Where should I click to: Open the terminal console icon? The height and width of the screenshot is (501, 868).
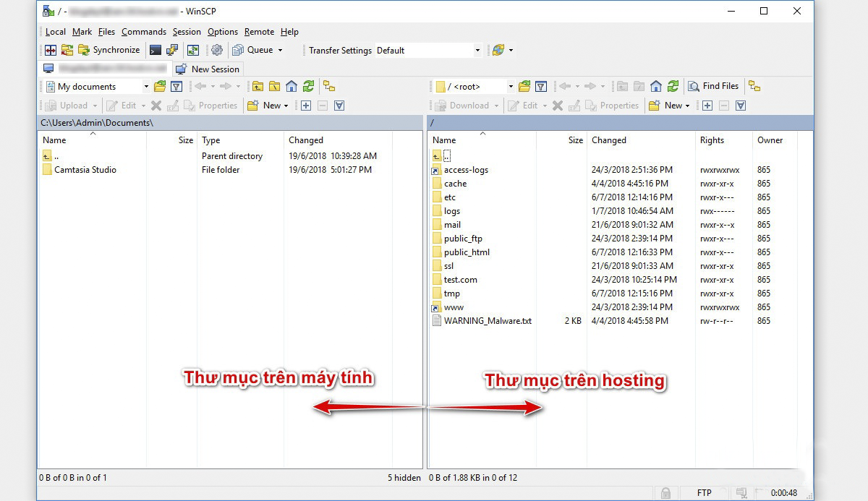pos(156,50)
